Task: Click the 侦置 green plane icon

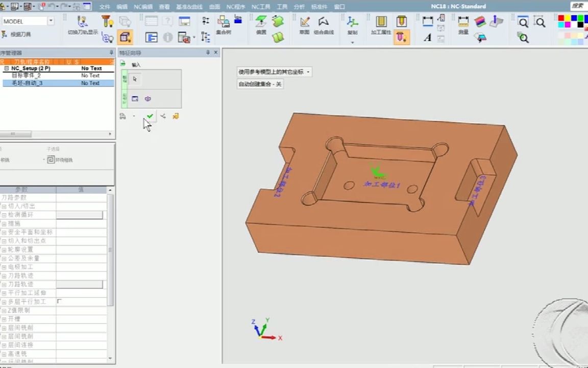Action: coord(261,22)
